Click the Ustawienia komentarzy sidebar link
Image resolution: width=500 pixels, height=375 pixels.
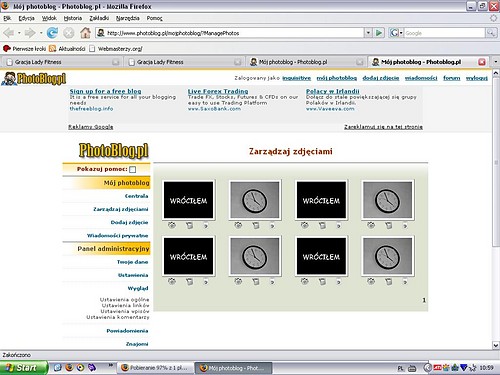pos(118,317)
